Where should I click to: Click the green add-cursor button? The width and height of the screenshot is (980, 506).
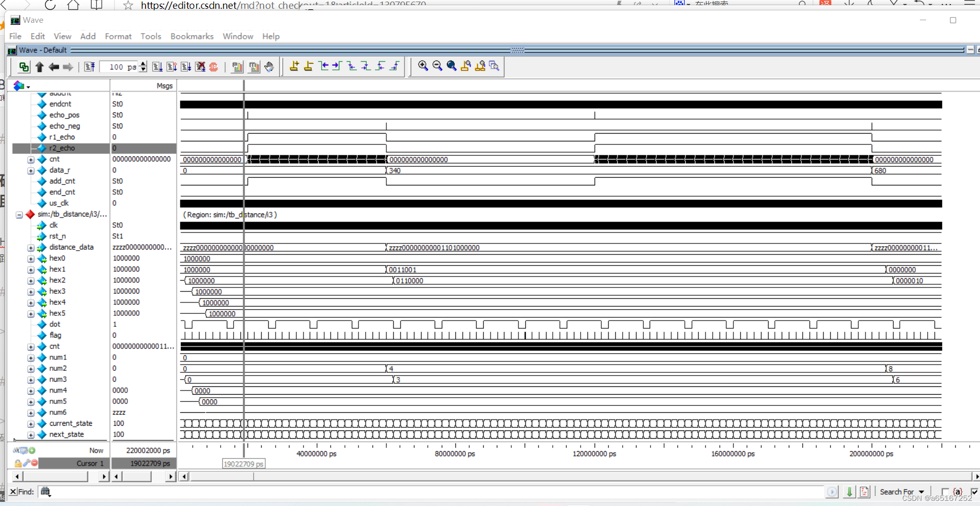click(32, 451)
